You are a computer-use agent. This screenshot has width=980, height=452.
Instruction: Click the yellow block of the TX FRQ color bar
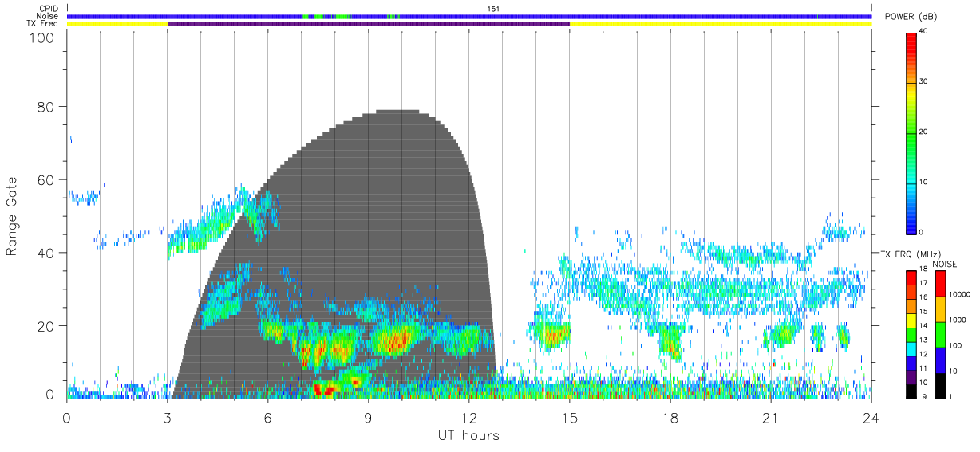[x=911, y=320]
